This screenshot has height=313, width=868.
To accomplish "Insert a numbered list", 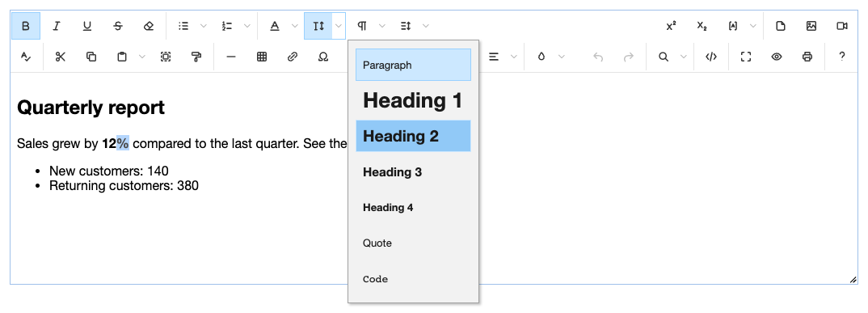I will pos(227,26).
